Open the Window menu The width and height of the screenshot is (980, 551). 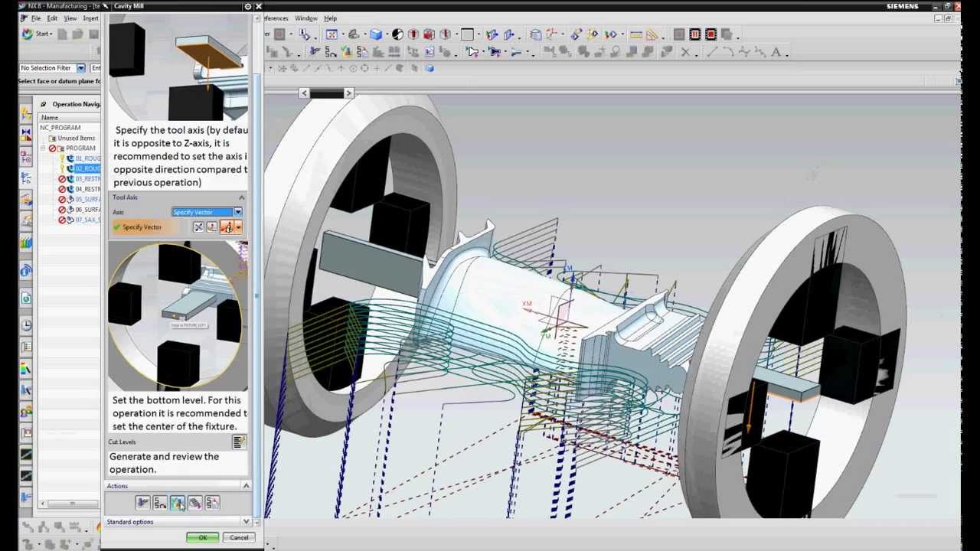[305, 18]
